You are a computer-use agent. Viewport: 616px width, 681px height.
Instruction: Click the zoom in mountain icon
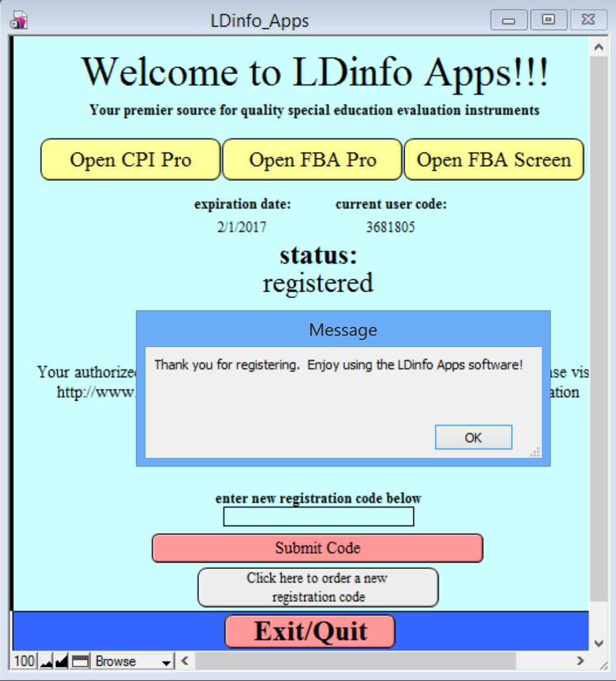[x=62, y=662]
